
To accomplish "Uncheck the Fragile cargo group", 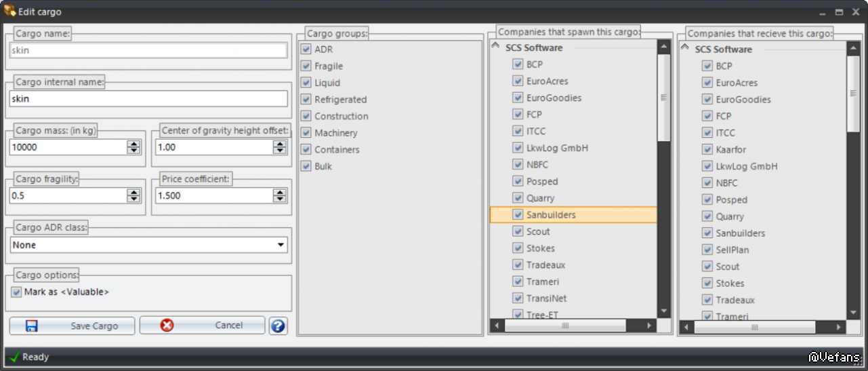I will click(x=306, y=66).
